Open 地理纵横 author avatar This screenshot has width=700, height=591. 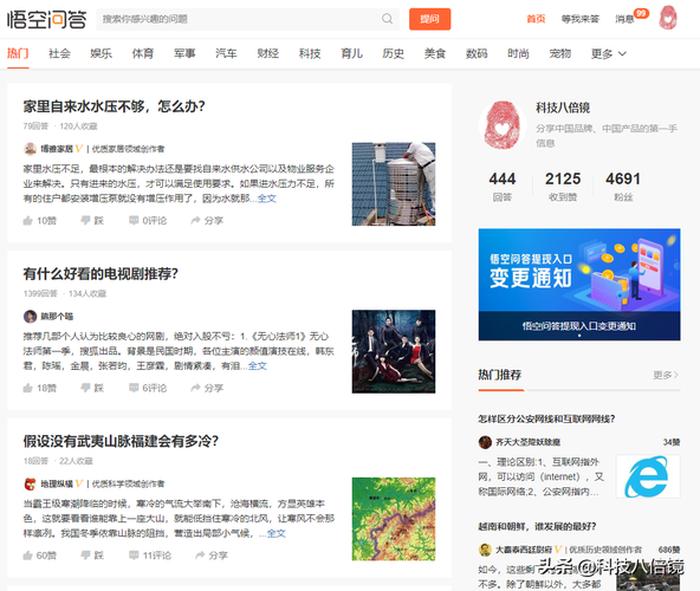point(30,483)
